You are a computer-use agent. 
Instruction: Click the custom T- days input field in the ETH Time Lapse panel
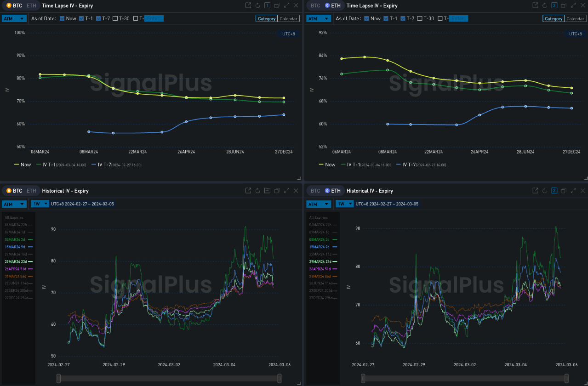point(458,18)
